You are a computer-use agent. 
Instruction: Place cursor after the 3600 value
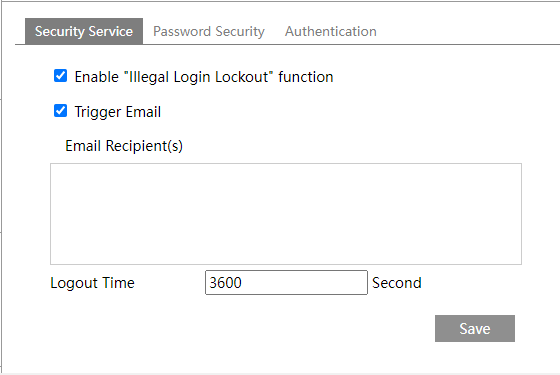pos(244,282)
